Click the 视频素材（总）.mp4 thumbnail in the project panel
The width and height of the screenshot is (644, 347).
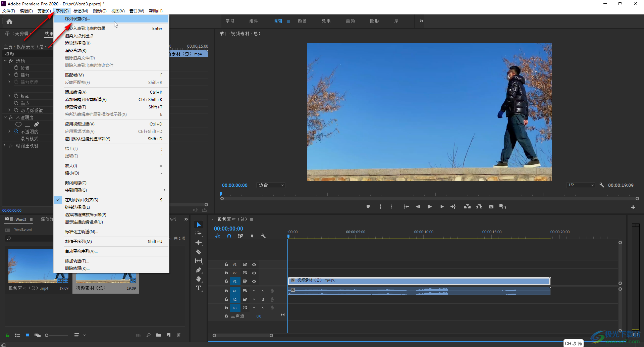(31, 265)
